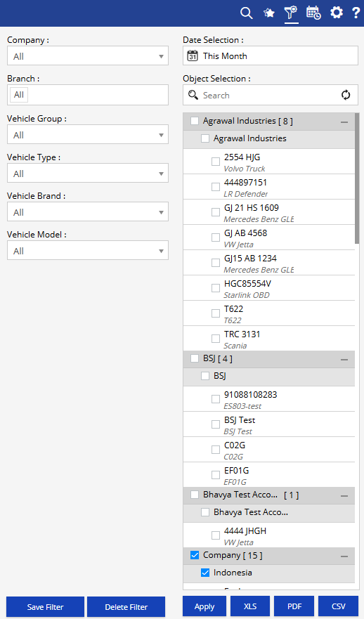This screenshot has height=619, width=364.
Task: Click the Save Filter button
Action: 46,607
